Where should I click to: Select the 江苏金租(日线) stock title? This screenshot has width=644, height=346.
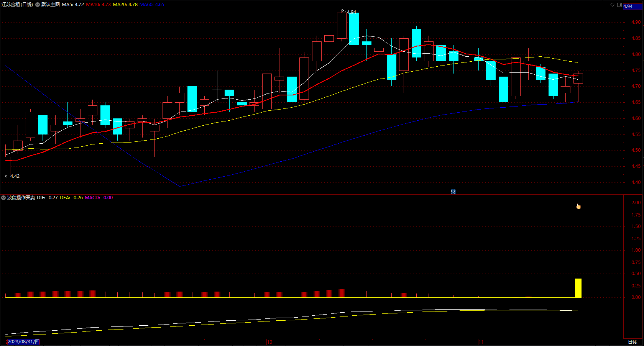click(17, 5)
